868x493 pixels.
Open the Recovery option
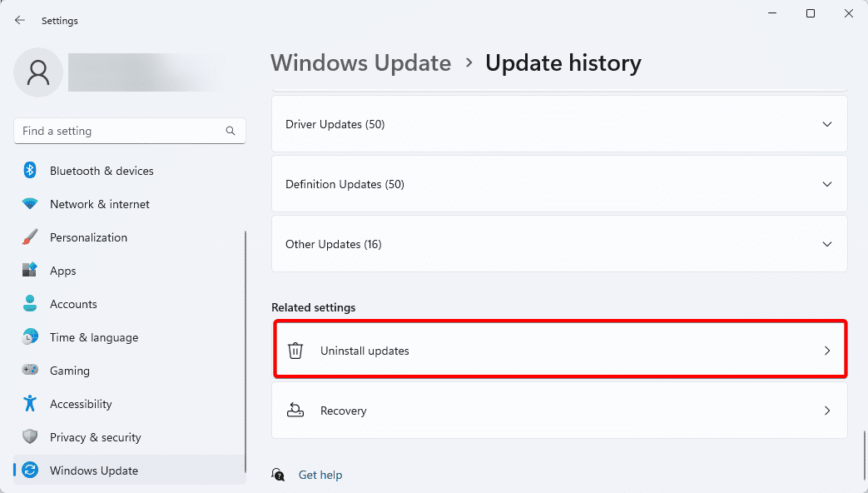559,411
